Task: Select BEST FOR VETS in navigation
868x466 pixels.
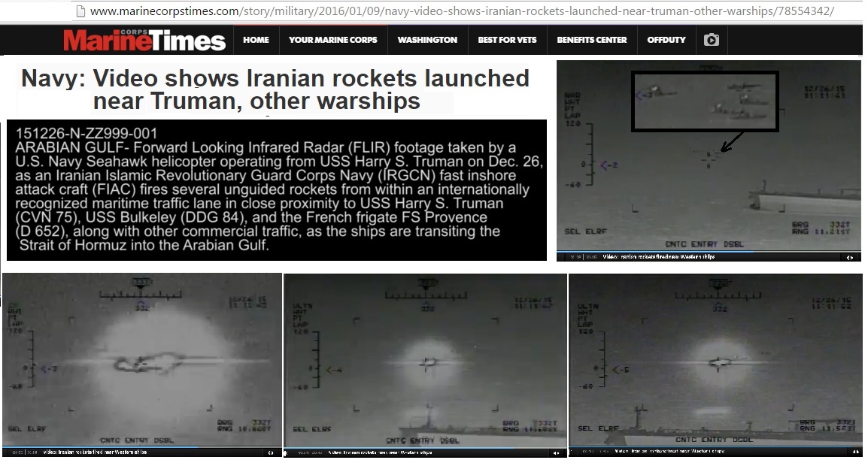Action: click(507, 40)
